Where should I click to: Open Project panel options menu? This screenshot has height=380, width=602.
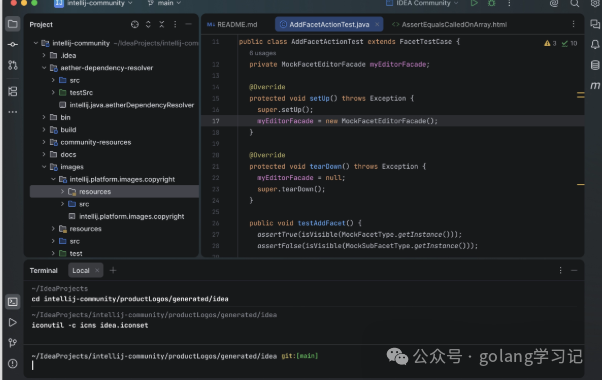[x=175, y=24]
